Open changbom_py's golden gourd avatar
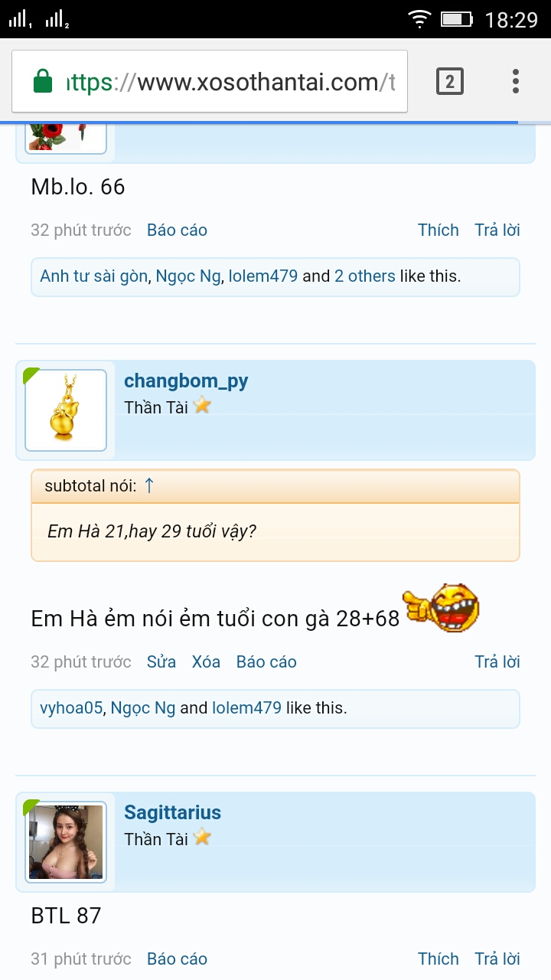The image size is (551, 980). 66,410
